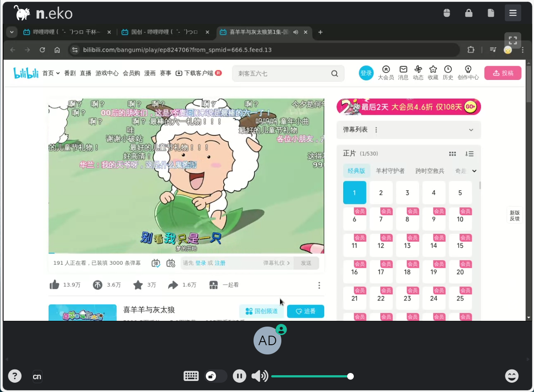Open 大会员 membership icon
Viewport: 534px width, 392px height.
tap(386, 73)
